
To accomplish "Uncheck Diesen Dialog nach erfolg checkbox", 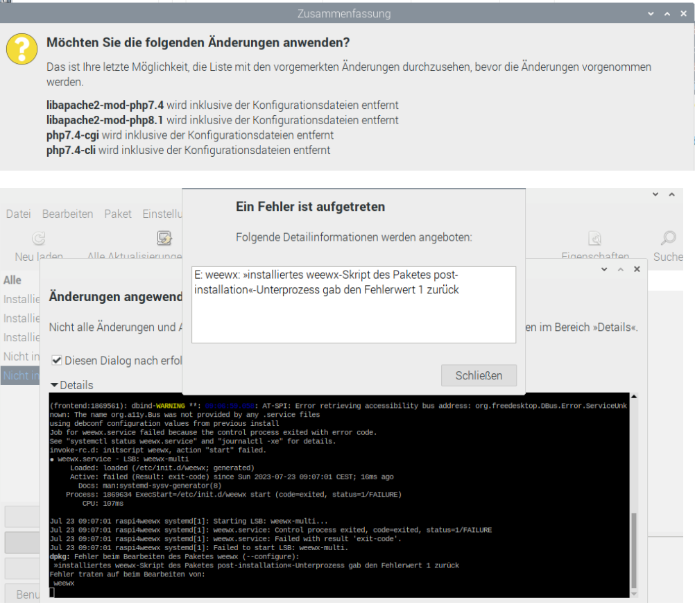I will point(57,361).
